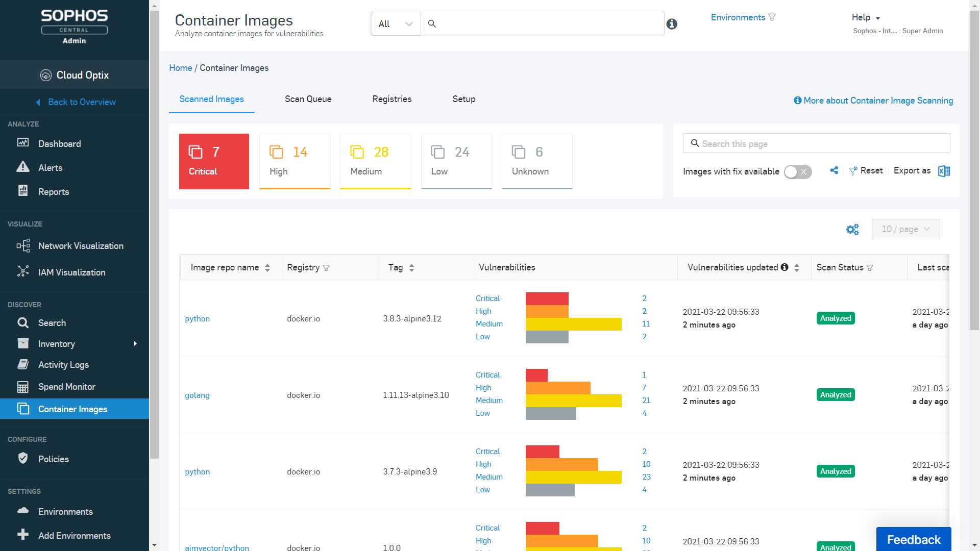Screen dimensions: 980x551
Task: Click the info icon next to search bar
Action: click(672, 24)
